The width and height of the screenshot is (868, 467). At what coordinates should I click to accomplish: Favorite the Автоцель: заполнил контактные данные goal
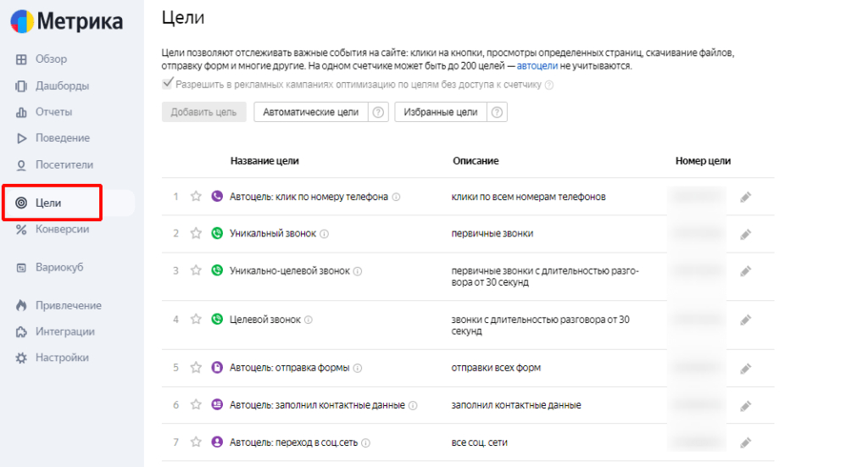[196, 405]
